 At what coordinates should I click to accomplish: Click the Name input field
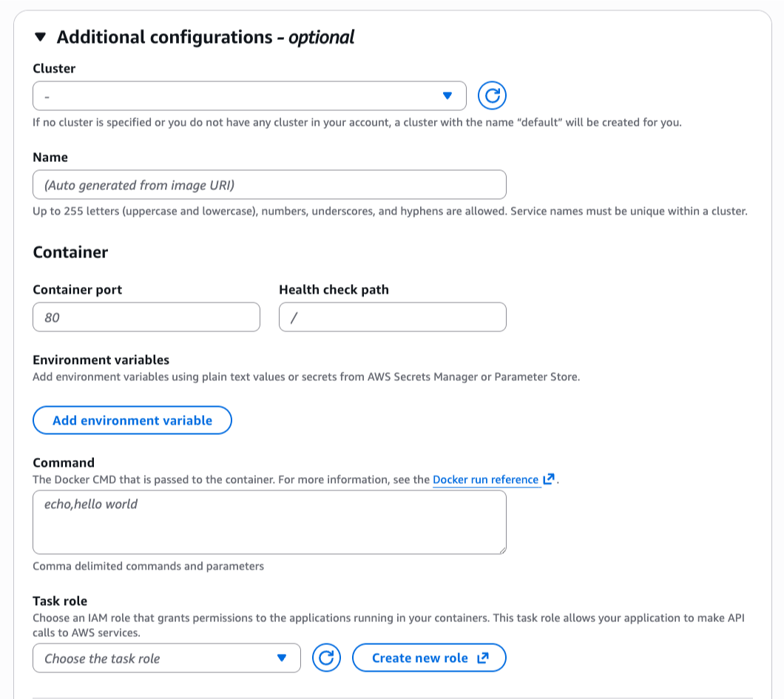pos(269,185)
